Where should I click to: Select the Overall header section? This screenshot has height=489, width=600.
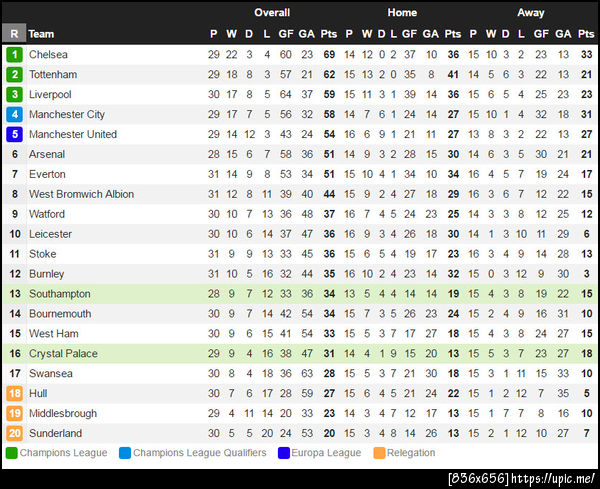coord(272,13)
